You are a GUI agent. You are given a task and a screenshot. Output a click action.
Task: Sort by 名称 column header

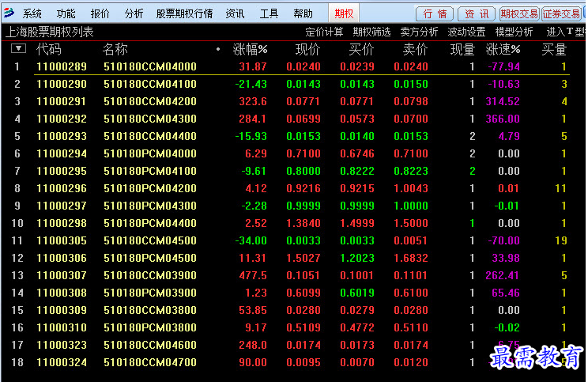(115, 49)
